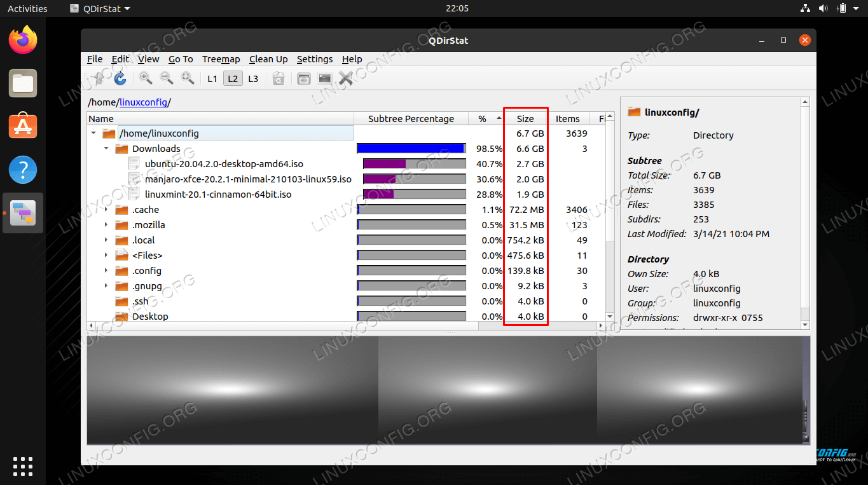Zoom out the treemap with magnifier minus
The width and height of the screenshot is (868, 485).
click(x=167, y=78)
